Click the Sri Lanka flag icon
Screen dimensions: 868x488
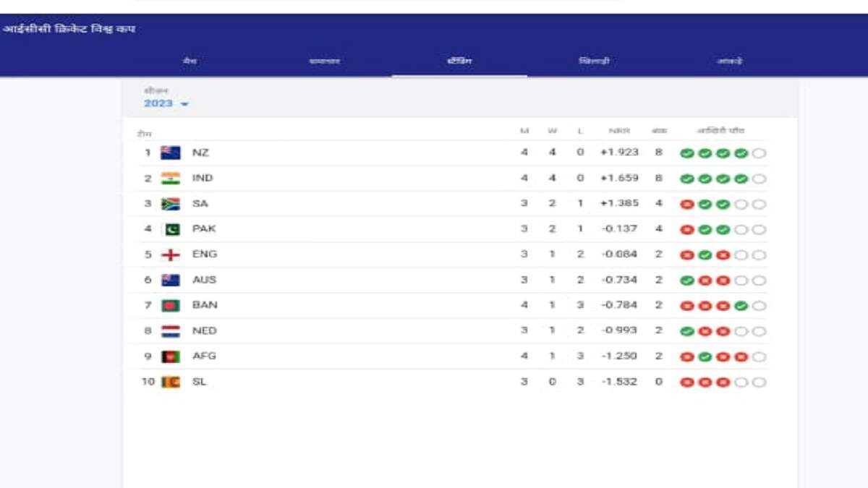tap(171, 382)
